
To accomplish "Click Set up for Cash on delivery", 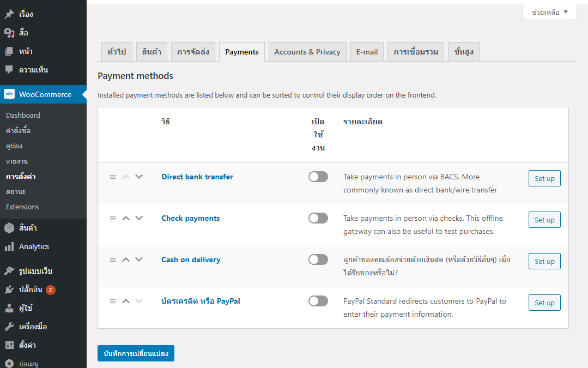I will click(544, 262).
